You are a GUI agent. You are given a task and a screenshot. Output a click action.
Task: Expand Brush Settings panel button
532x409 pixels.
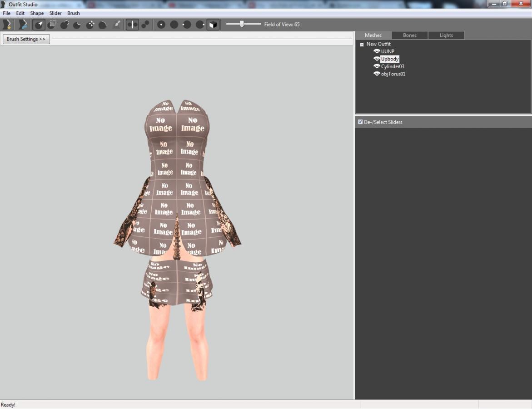pyautogui.click(x=26, y=39)
